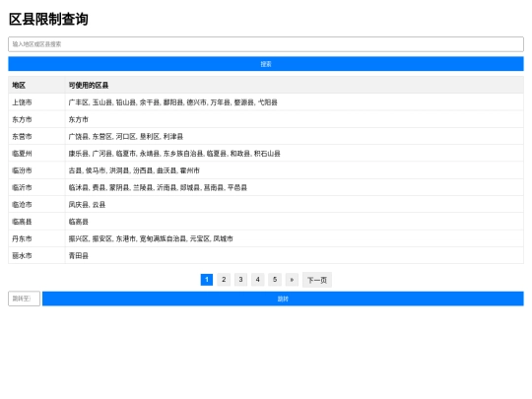Click 下一页 next page button
The image size is (532, 399).
pyautogui.click(x=317, y=280)
